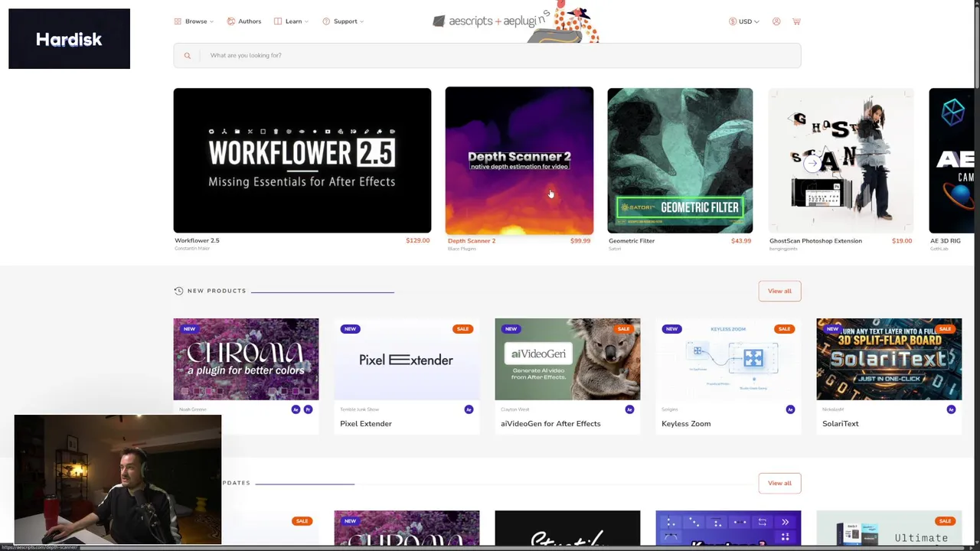Screen dimensions: 980x551
Task: Click View all for the updates section
Action: click(779, 483)
